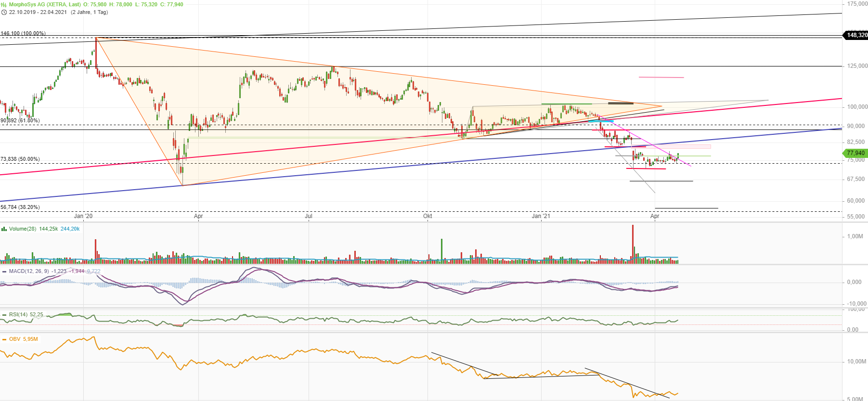Viewport: 868px width, 401px height.
Task: Click the (2 Jahre, 1 Tag) duration text
Action: tap(90, 12)
